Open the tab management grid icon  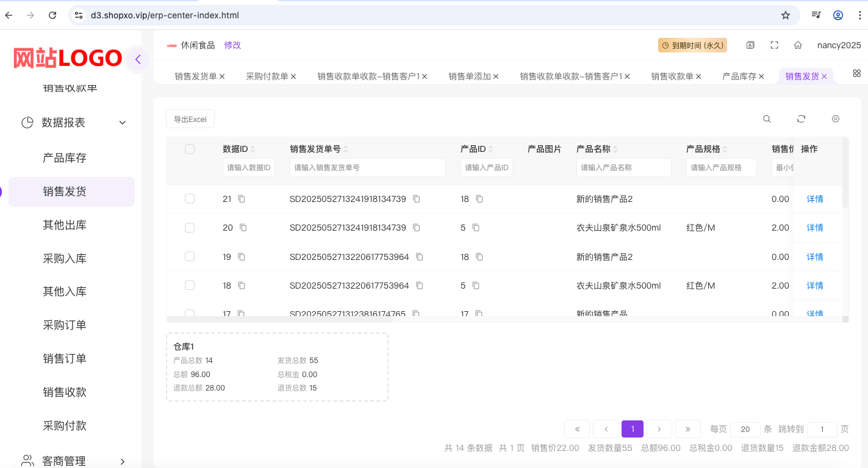pos(857,73)
